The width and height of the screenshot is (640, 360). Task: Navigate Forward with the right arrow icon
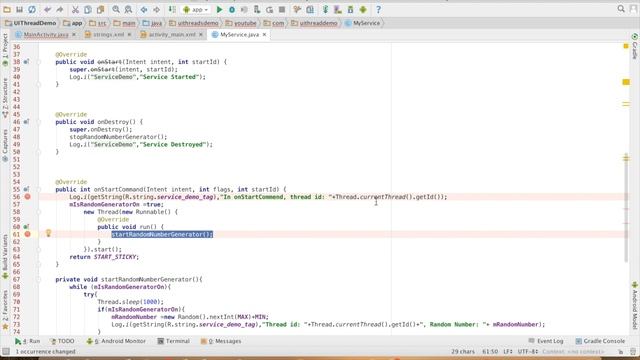click(x=157, y=9)
